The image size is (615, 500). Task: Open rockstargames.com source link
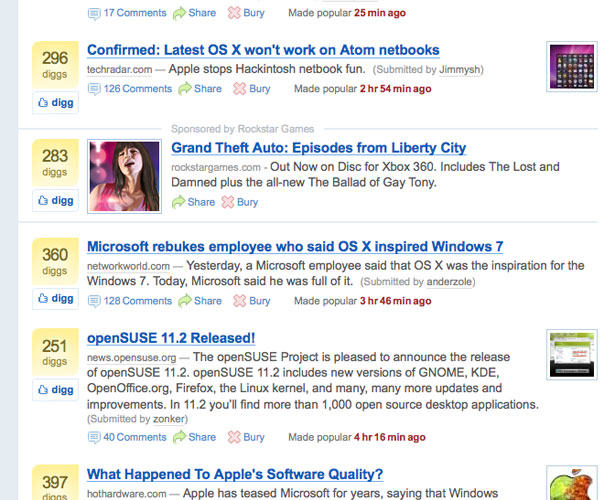click(216, 167)
